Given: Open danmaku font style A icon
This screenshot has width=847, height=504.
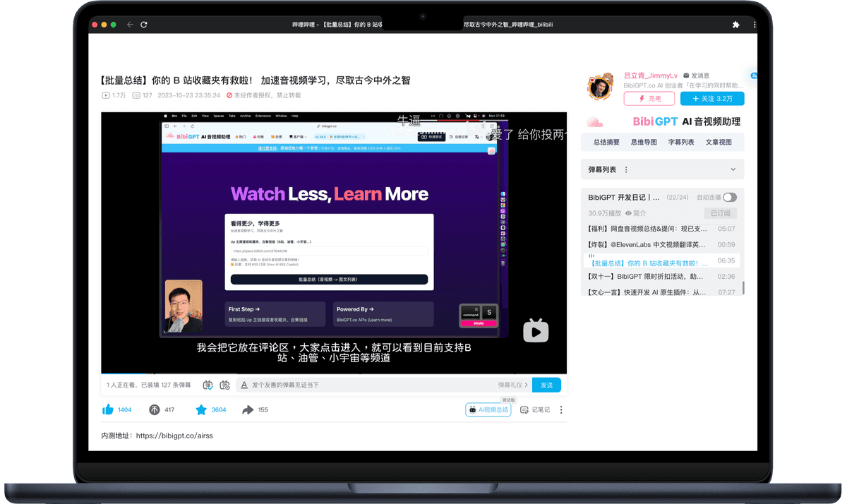Looking at the screenshot, I should pyautogui.click(x=244, y=385).
